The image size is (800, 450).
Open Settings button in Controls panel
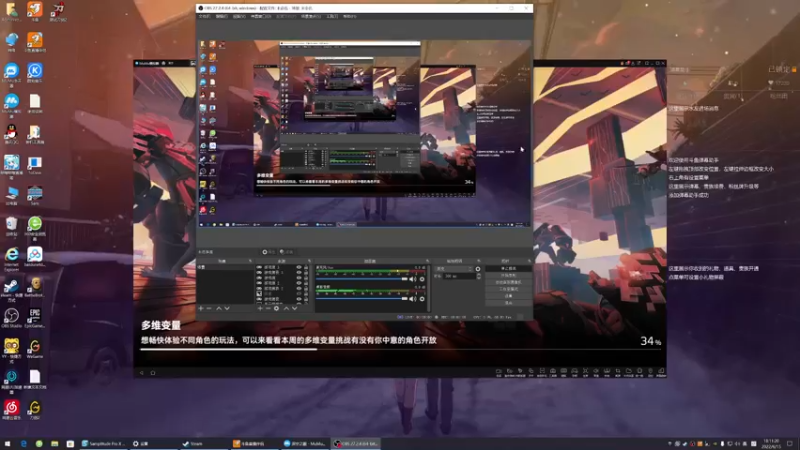pyautogui.click(x=508, y=296)
